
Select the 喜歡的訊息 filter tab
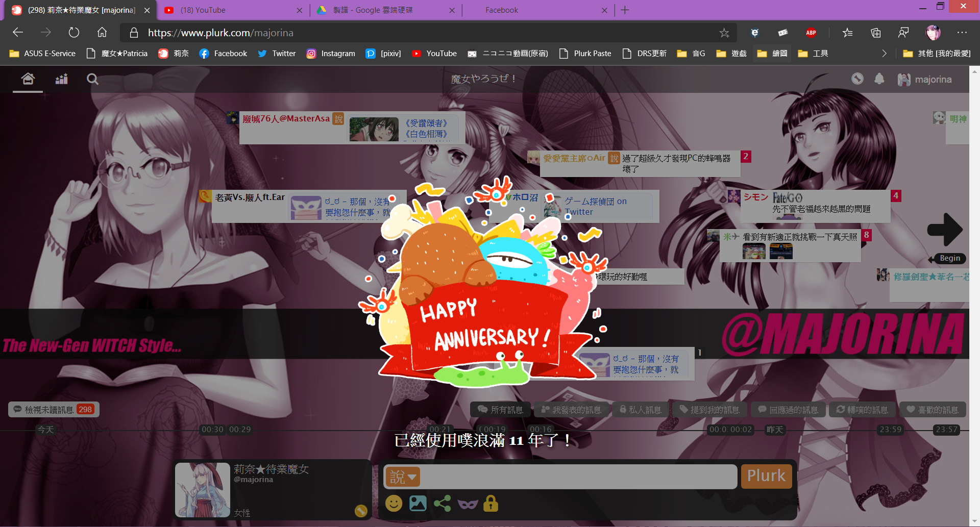click(x=933, y=410)
